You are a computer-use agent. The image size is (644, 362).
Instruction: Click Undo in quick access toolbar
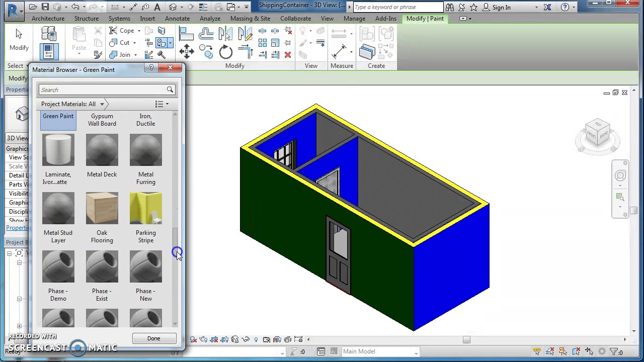coord(75,7)
